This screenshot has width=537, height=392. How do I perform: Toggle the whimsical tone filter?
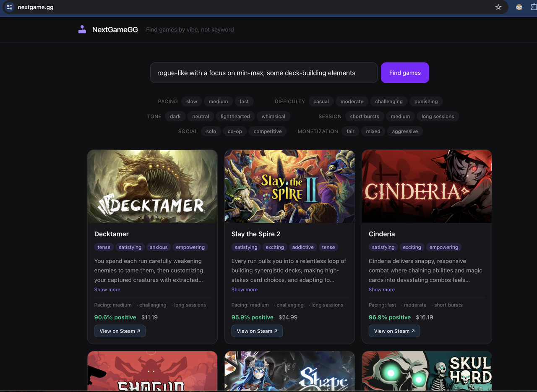tap(274, 116)
